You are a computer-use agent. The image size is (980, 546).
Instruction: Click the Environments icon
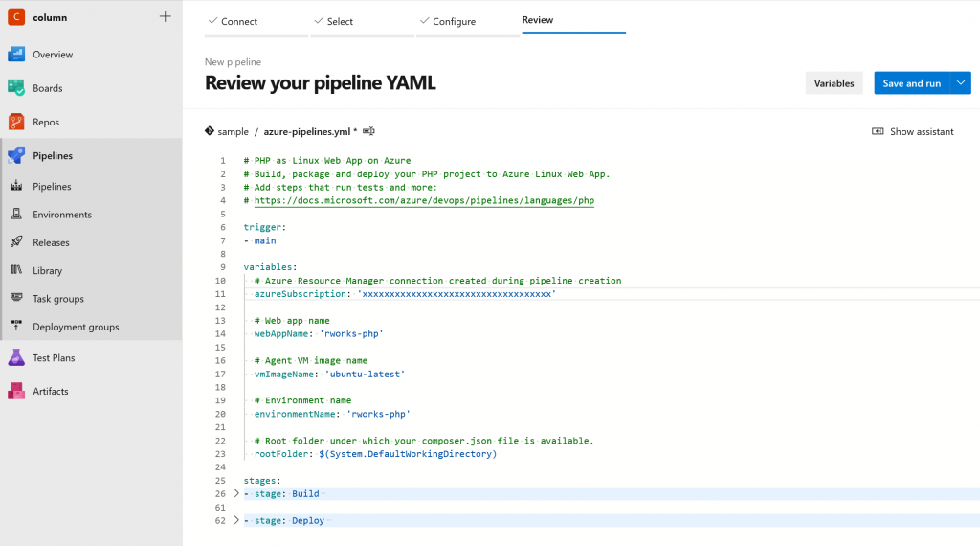pyautogui.click(x=17, y=214)
